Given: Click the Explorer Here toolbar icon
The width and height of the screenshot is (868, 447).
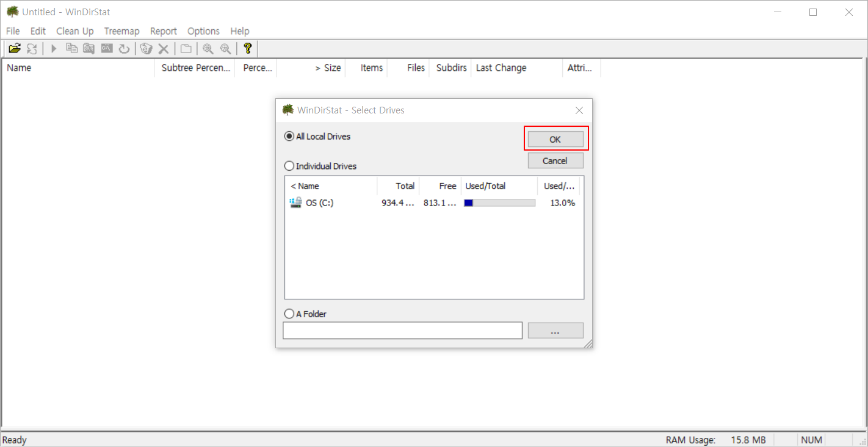Looking at the screenshot, I should (x=89, y=49).
